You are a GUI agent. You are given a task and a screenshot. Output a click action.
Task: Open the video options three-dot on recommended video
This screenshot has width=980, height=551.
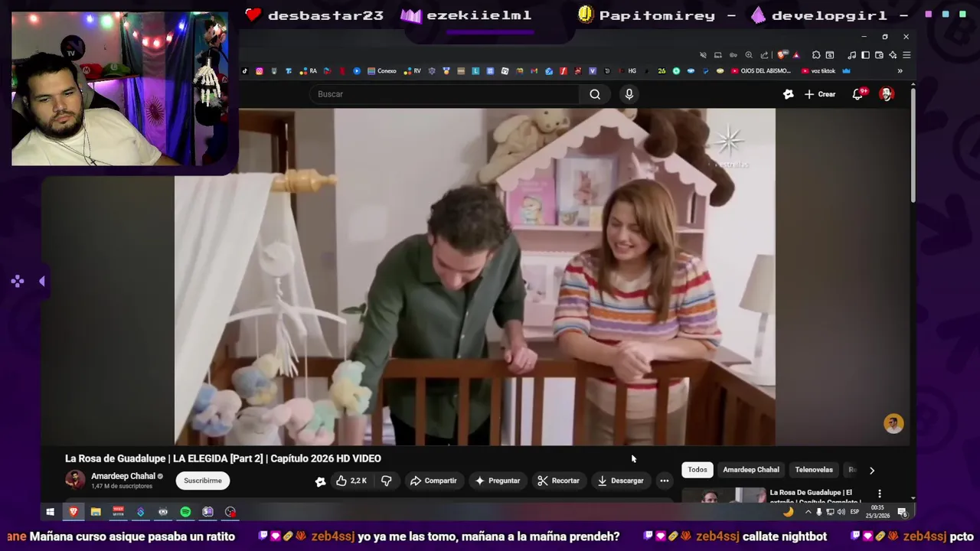[880, 494]
